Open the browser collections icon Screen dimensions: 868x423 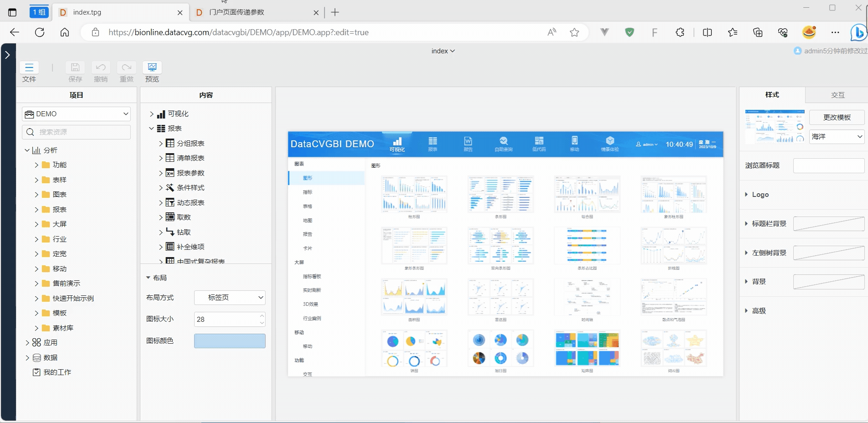tap(758, 32)
